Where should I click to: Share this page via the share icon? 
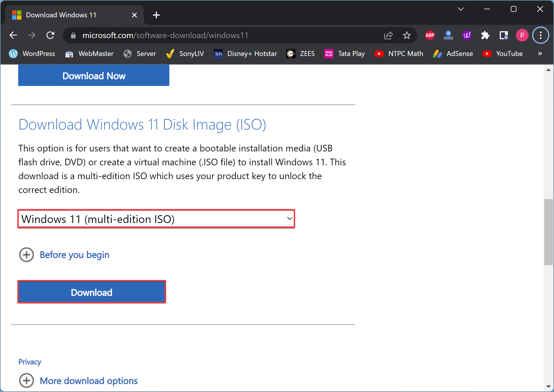tap(388, 35)
